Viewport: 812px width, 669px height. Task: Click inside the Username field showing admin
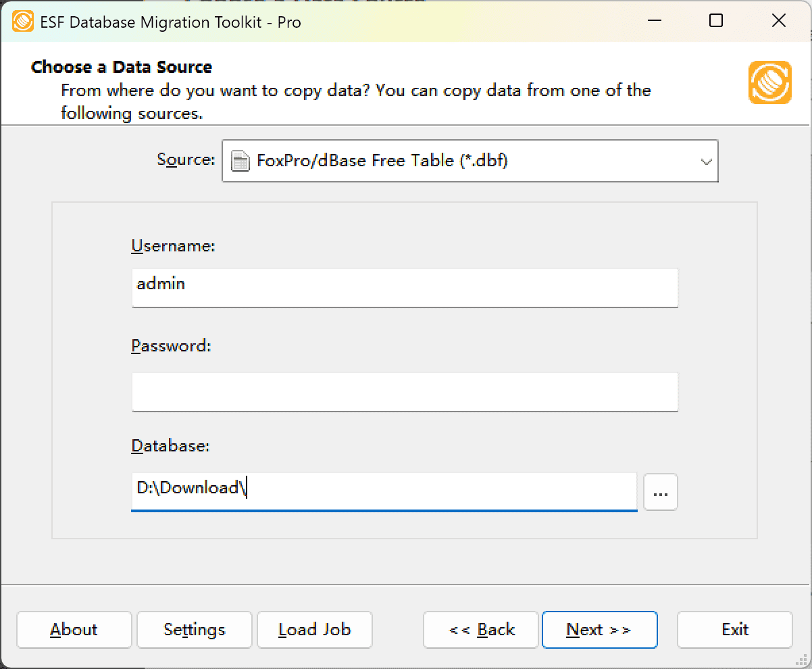404,288
